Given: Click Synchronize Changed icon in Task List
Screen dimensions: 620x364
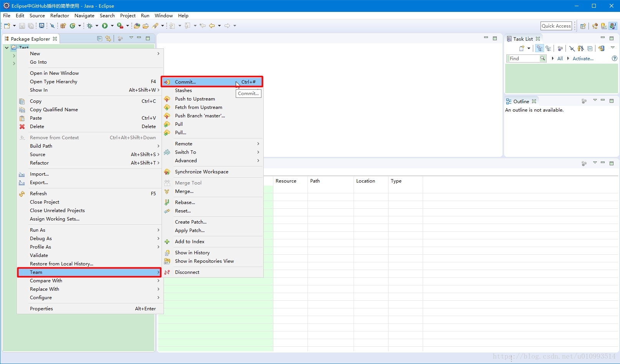Looking at the screenshot, I should 602,48.
